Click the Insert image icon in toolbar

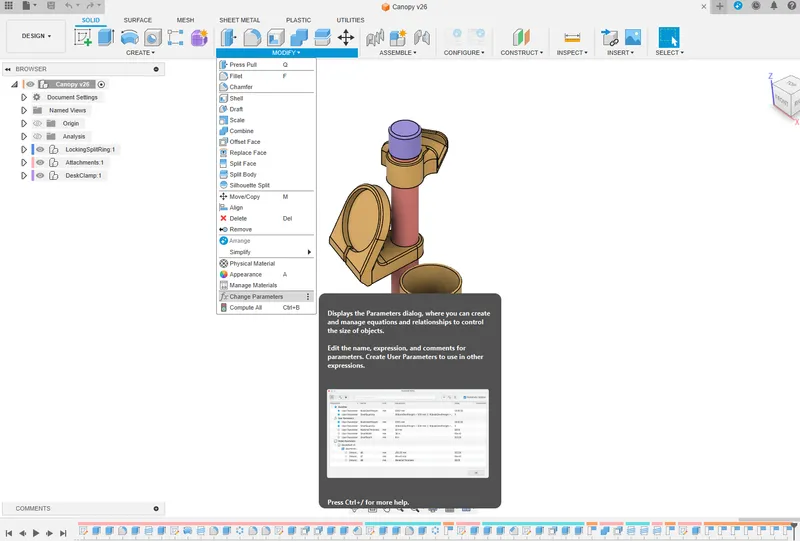[632, 37]
